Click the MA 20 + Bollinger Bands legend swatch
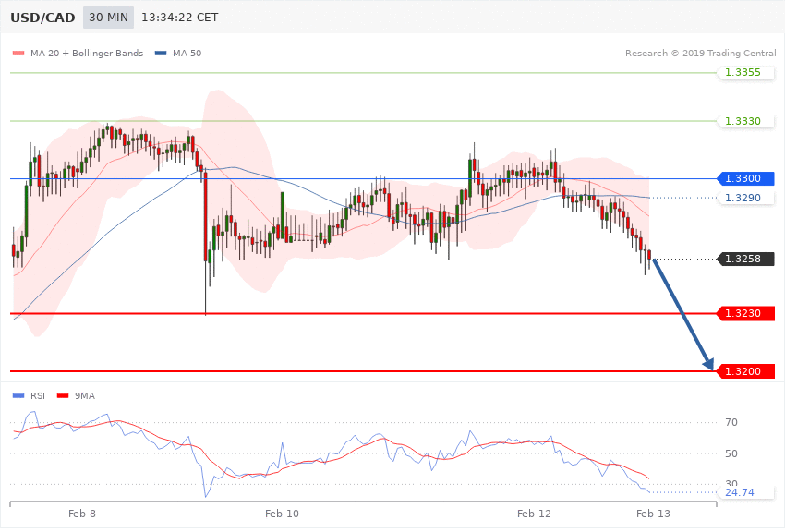785x532 pixels. click(18, 53)
